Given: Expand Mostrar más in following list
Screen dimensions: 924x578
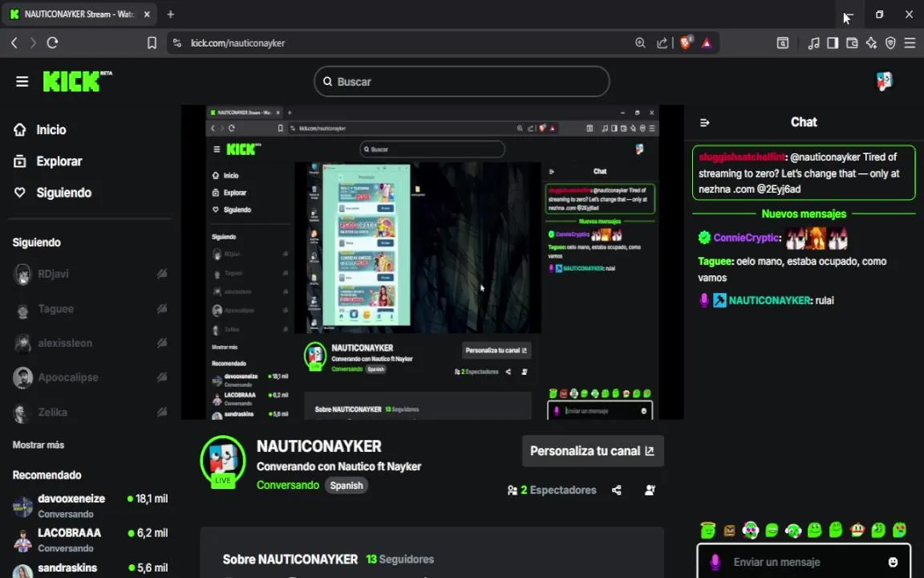Looking at the screenshot, I should pos(38,445).
